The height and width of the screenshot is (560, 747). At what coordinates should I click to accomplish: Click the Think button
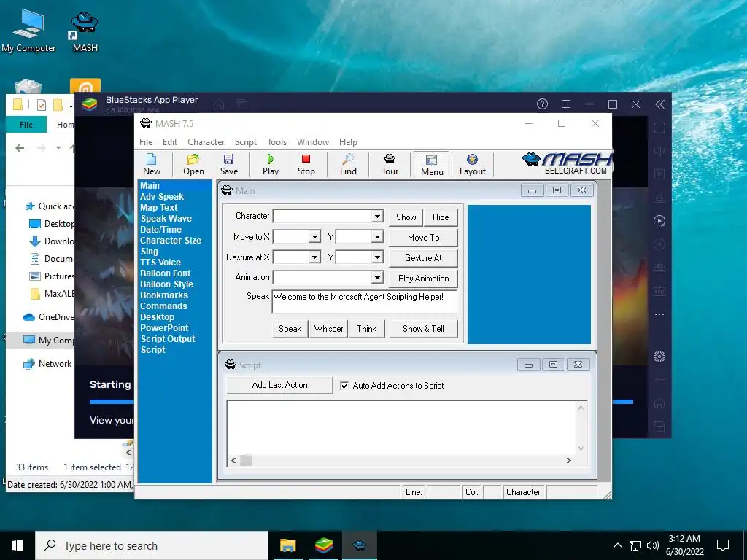[x=366, y=329]
